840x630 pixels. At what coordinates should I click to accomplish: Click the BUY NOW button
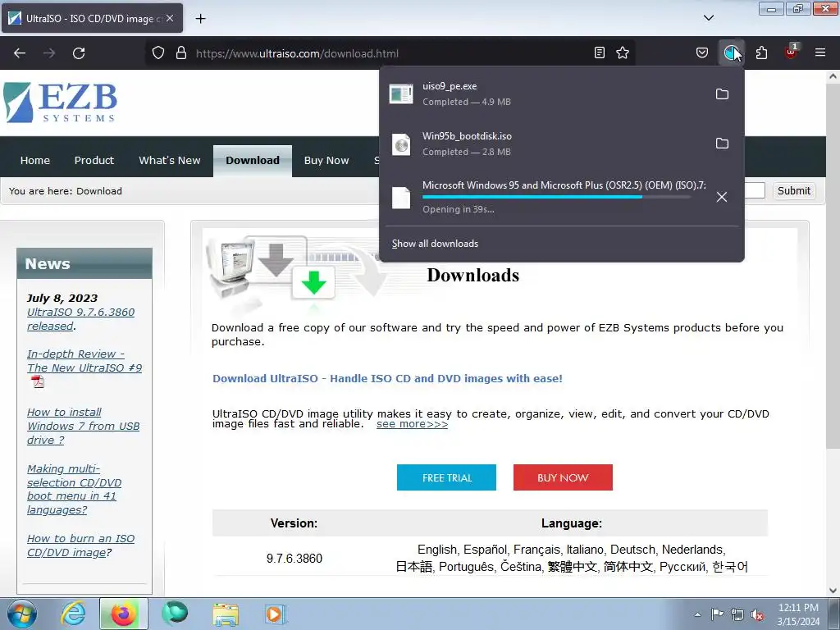(563, 477)
